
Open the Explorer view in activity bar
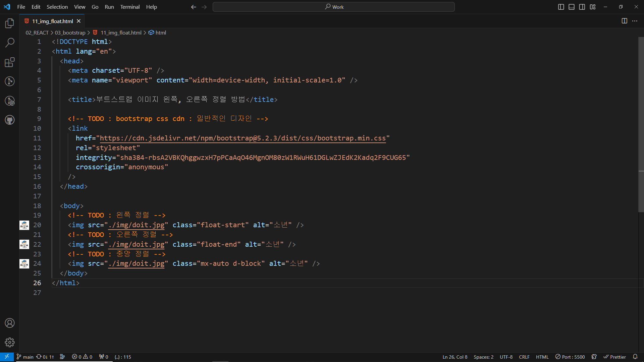(10, 23)
